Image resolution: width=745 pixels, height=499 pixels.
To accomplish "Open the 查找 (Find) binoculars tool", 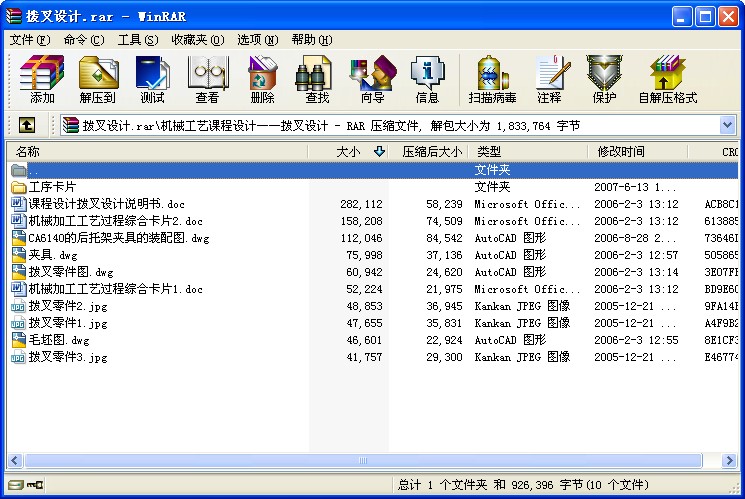I will coord(317,79).
